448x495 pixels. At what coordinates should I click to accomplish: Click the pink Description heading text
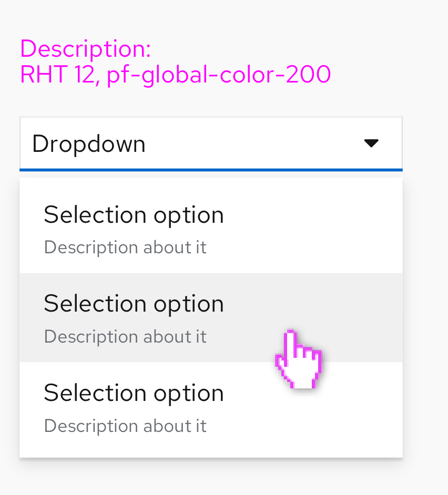coord(84,48)
